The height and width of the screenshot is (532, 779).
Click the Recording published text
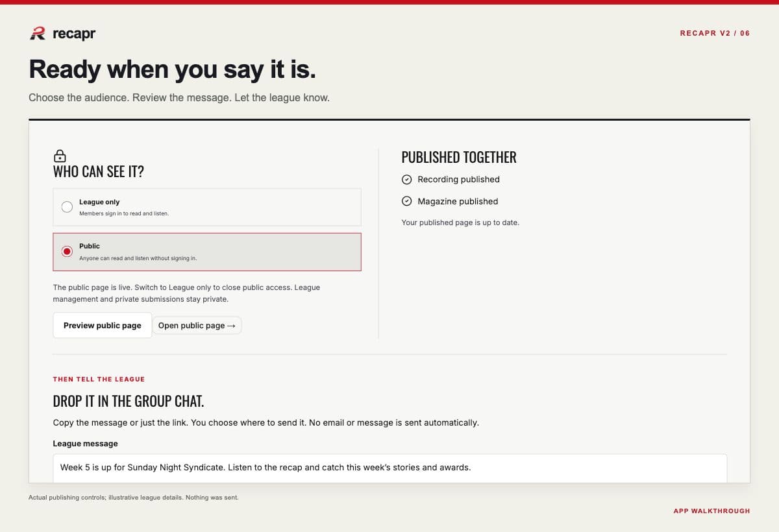[458, 179]
